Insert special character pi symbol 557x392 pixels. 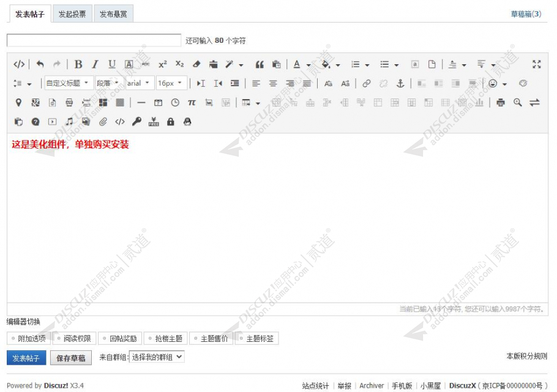tap(192, 103)
